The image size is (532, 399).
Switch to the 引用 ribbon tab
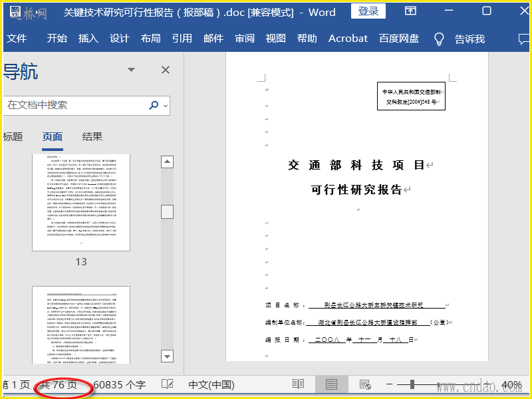coord(182,39)
